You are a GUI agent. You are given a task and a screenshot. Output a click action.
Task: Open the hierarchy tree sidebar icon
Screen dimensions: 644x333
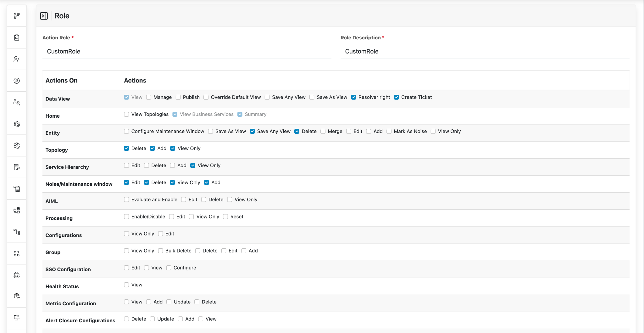coord(17,232)
